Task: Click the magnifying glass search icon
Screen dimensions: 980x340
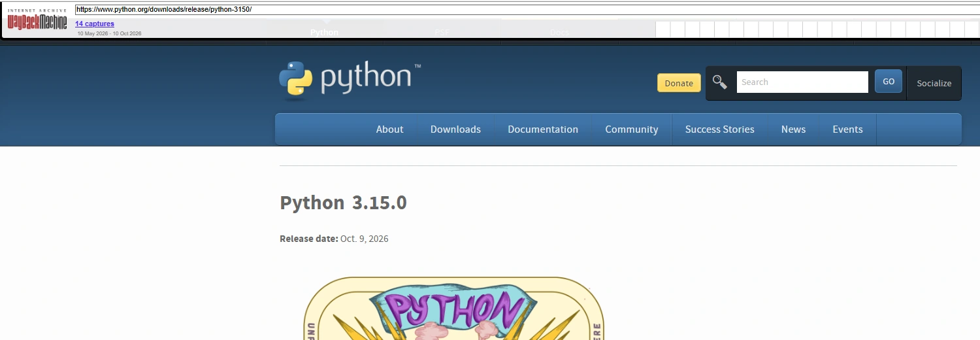Action: (x=720, y=82)
